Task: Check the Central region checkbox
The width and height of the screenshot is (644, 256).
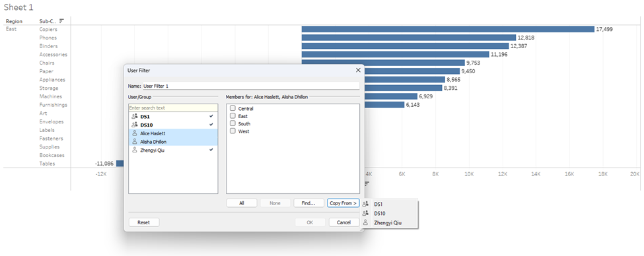Action: (233, 108)
